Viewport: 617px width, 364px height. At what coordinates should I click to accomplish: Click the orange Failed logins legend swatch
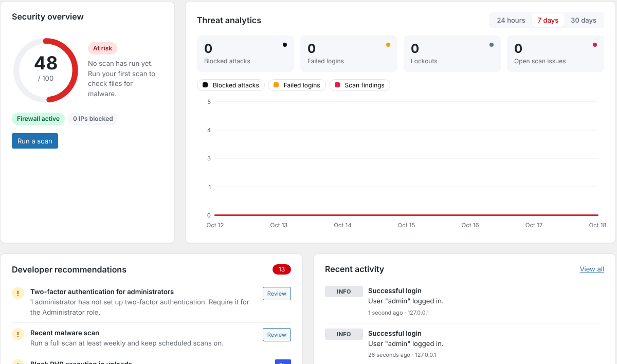tap(276, 85)
